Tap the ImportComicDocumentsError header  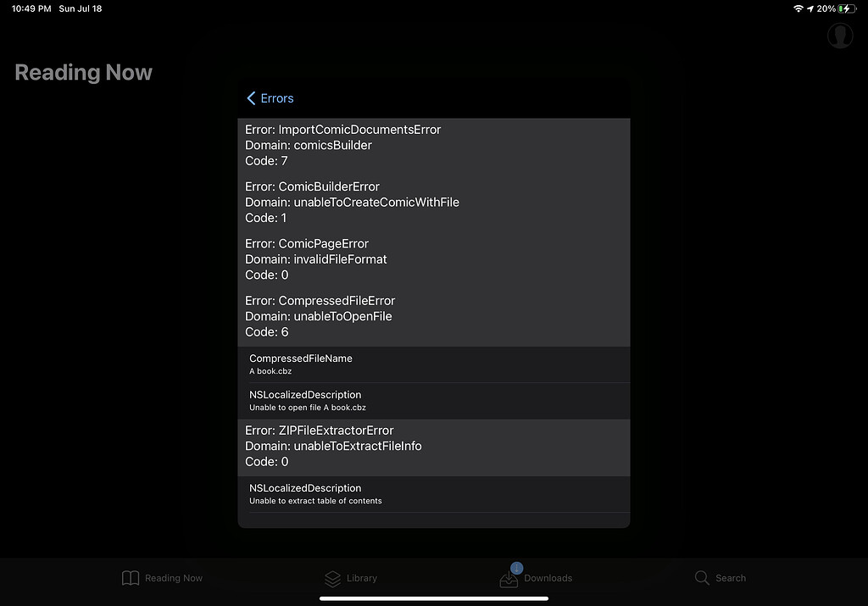pyautogui.click(x=343, y=130)
